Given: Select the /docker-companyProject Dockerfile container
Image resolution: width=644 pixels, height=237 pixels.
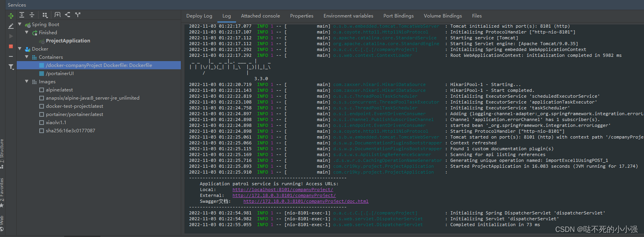Looking at the screenshot, I should pos(99,65).
